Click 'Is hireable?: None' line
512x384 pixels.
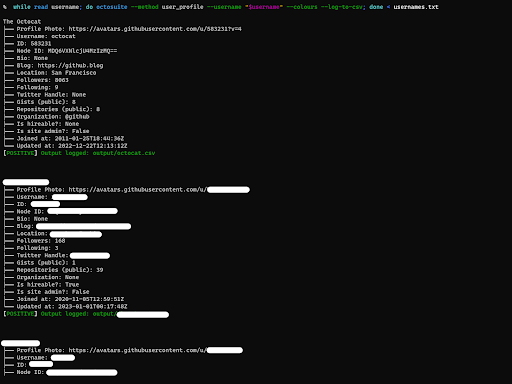[48, 124]
